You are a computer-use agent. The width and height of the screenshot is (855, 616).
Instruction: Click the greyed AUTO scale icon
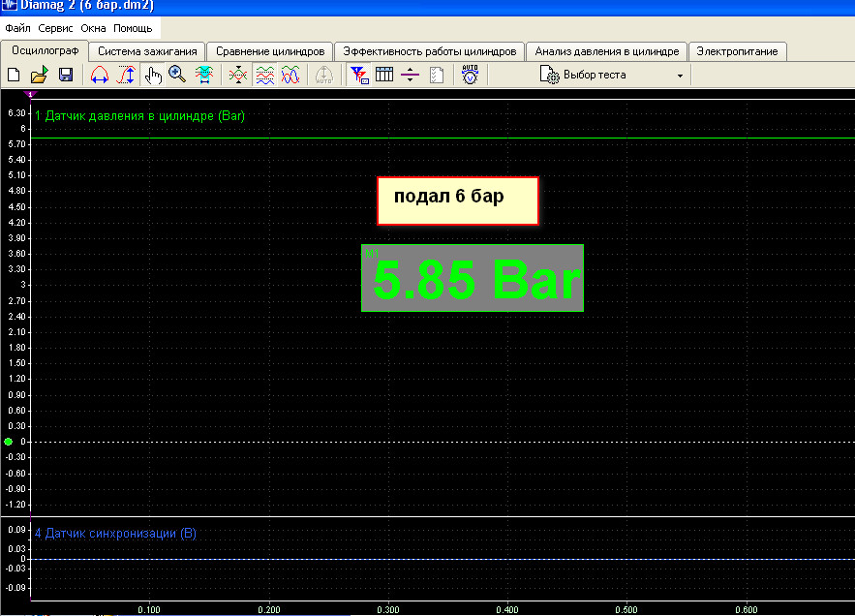coord(324,75)
